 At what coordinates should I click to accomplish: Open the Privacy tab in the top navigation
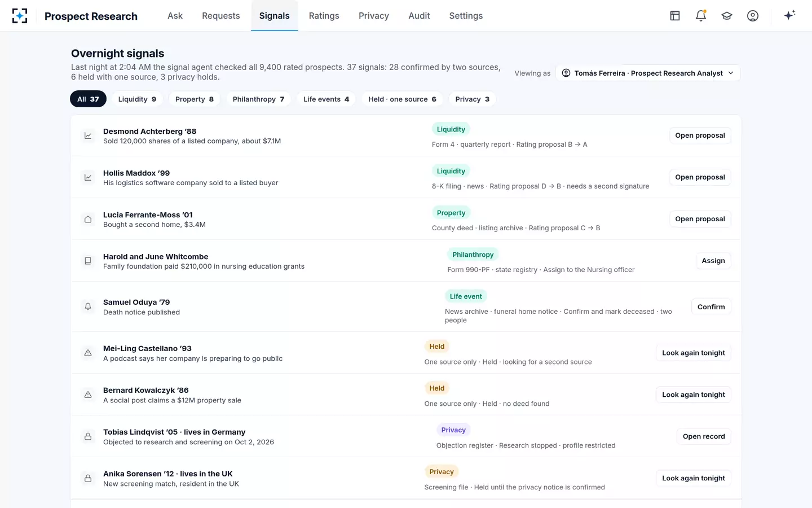pos(374,16)
